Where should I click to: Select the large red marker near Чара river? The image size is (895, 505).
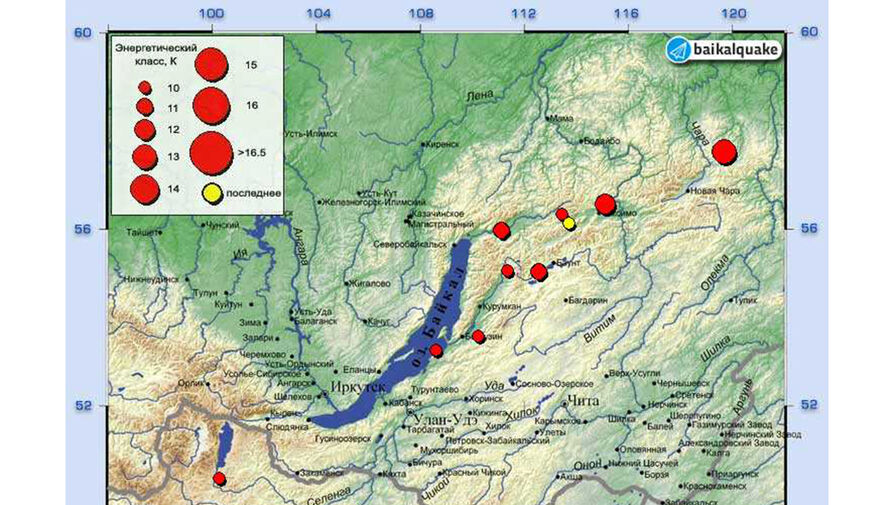(725, 152)
